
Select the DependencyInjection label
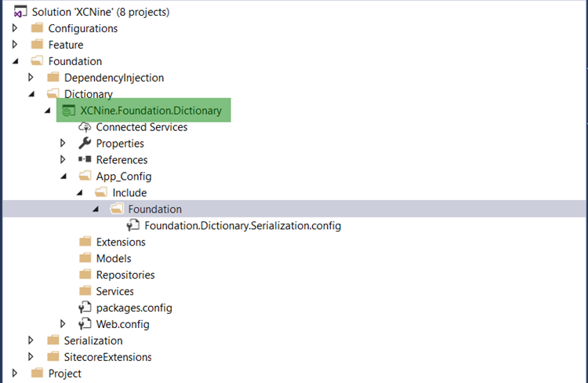114,78
